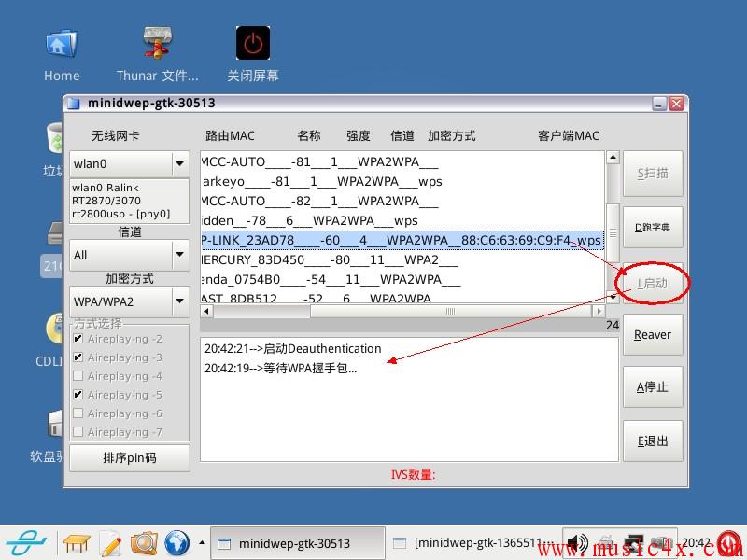Click the 排序pin码 sort pin button
Screen dimensions: 747x560
click(130, 458)
